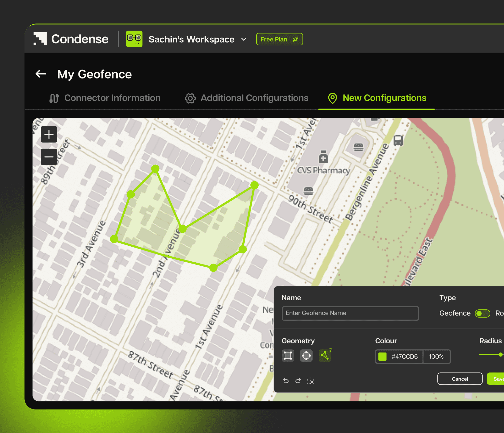The width and height of the screenshot is (504, 433).
Task: Click the Enter Geofence Name field
Action: tap(350, 313)
